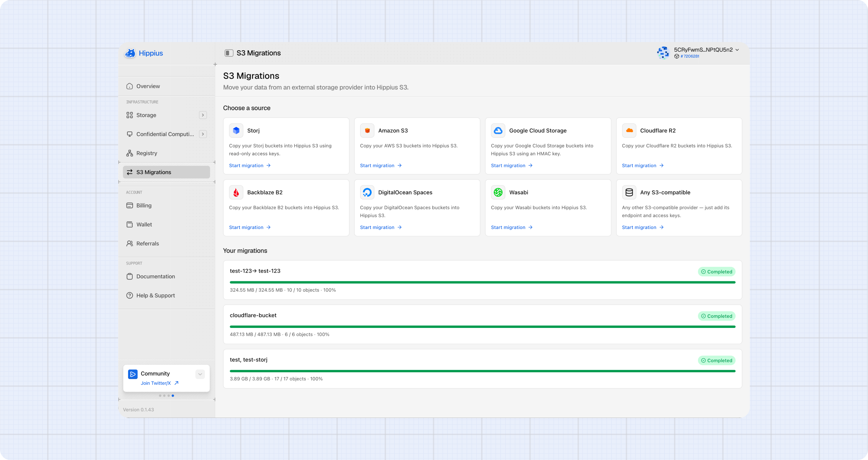The image size is (868, 460).
Task: Open Help & Support in sidebar
Action: [x=166, y=295]
